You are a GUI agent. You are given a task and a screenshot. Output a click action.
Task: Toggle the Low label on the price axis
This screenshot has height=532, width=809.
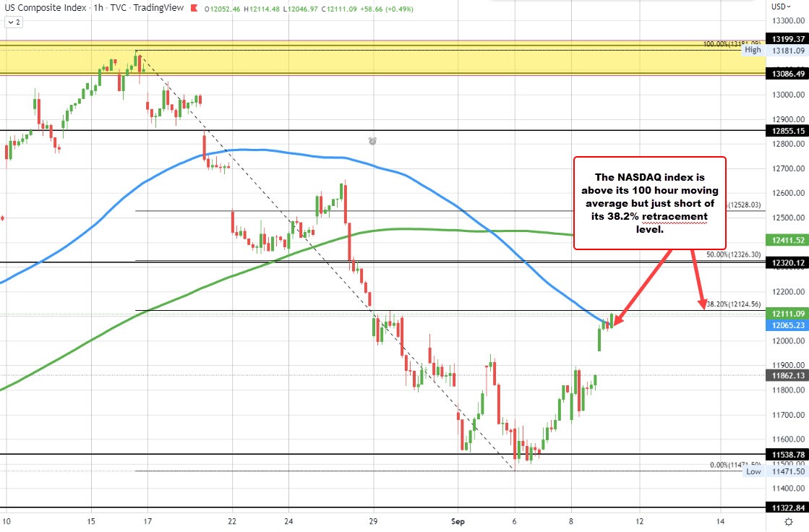753,471
